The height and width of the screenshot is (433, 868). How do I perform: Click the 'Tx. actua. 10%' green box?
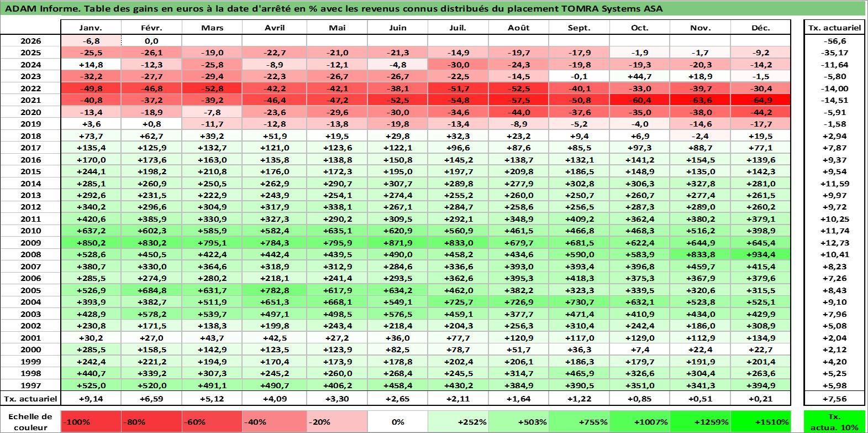pos(834,421)
